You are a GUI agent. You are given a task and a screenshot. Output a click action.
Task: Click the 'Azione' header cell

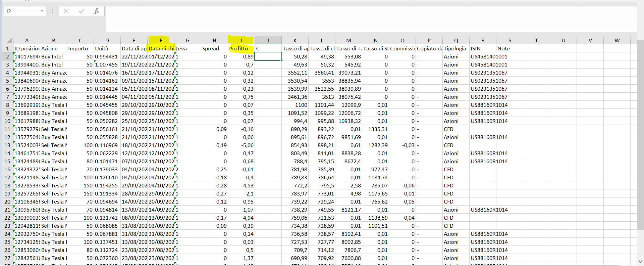[54, 48]
